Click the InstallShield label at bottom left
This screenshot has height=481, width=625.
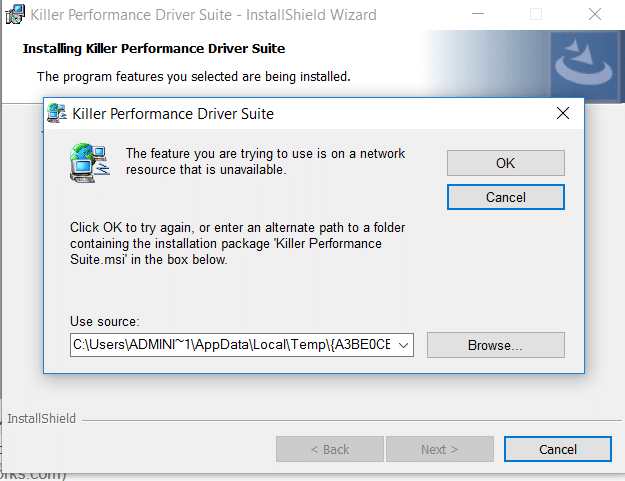[41, 419]
